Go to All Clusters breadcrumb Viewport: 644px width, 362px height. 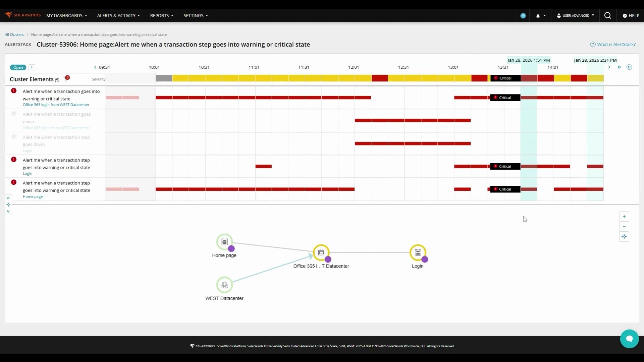pyautogui.click(x=14, y=35)
